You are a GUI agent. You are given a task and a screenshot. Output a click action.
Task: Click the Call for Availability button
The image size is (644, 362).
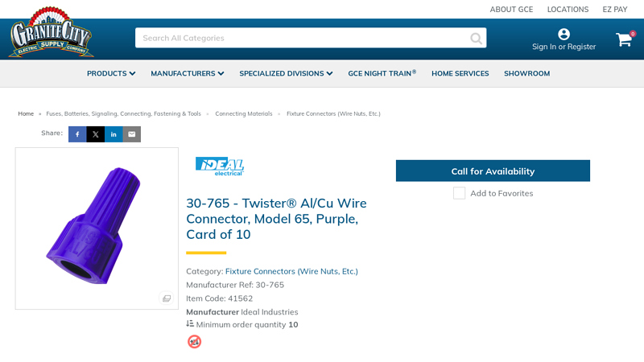click(493, 171)
